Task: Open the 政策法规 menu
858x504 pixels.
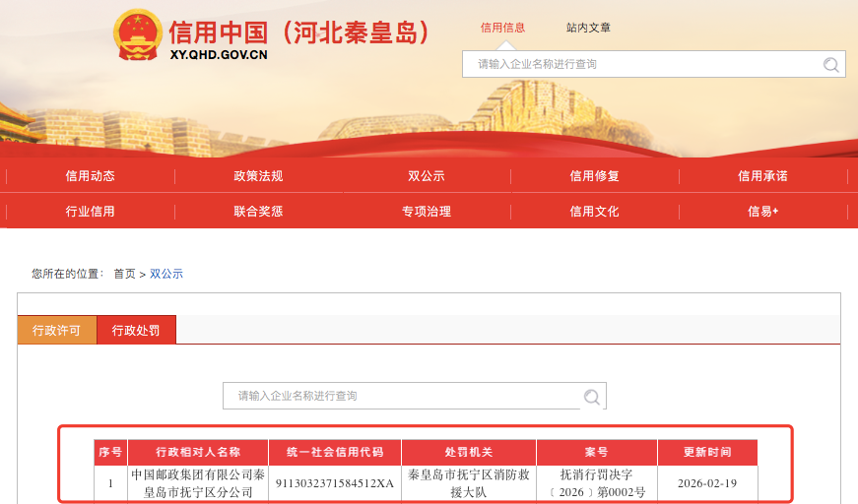Action: [x=258, y=176]
